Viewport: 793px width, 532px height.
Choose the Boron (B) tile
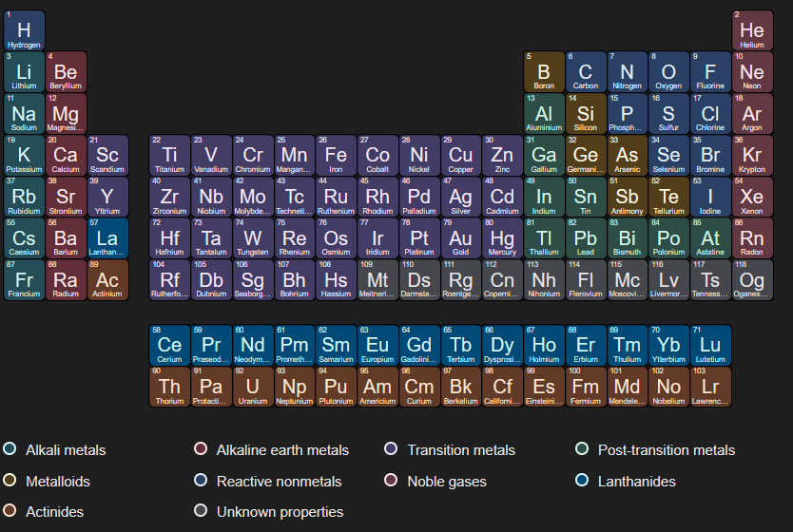(x=544, y=72)
